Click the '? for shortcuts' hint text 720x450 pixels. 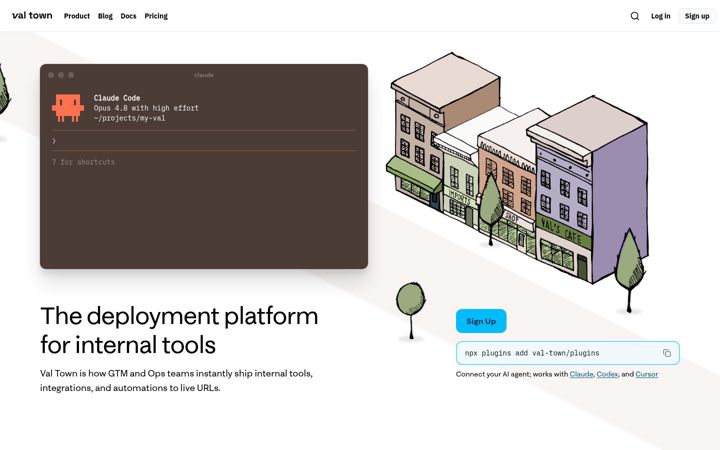pyautogui.click(x=83, y=162)
